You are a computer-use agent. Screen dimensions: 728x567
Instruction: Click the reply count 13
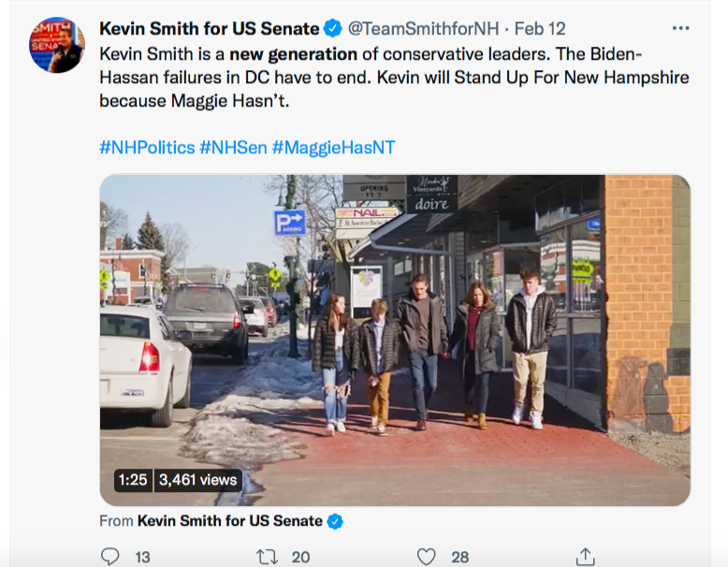[142, 557]
